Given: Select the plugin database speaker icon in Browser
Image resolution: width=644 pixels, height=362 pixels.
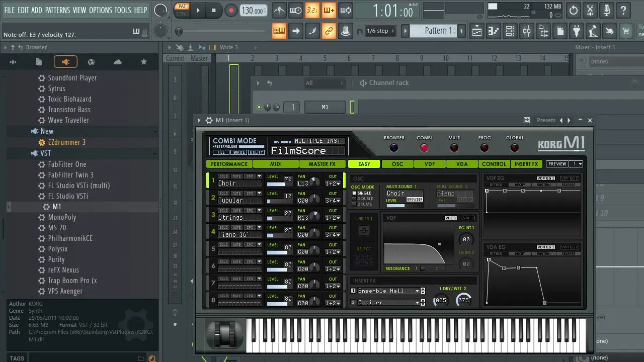Looking at the screenshot, I should tap(65, 62).
